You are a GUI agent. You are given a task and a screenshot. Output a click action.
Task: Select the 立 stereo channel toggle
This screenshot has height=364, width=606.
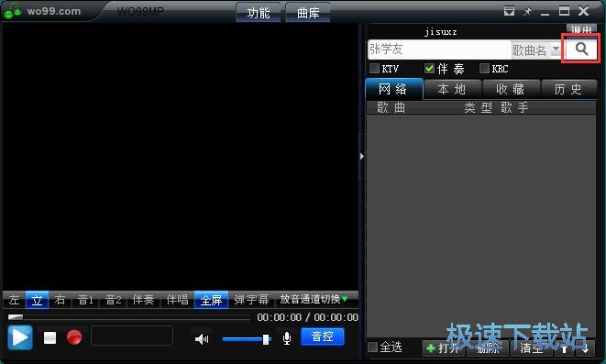37,300
